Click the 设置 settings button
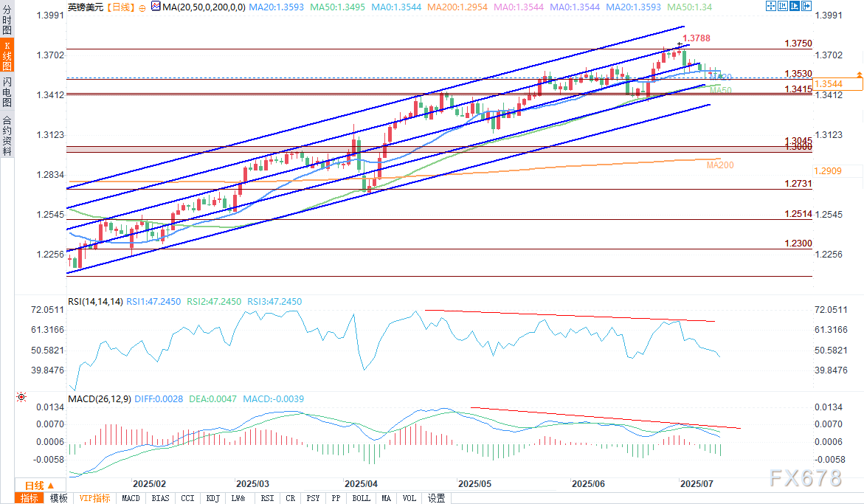Screen dimensions: 864x504 tap(436, 498)
